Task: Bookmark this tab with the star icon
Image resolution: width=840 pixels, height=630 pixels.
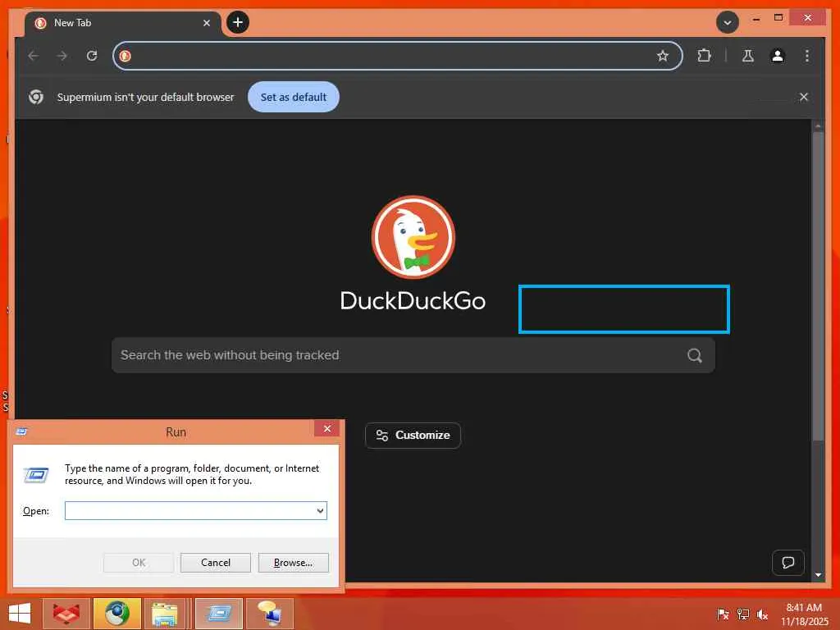Action: click(x=663, y=56)
